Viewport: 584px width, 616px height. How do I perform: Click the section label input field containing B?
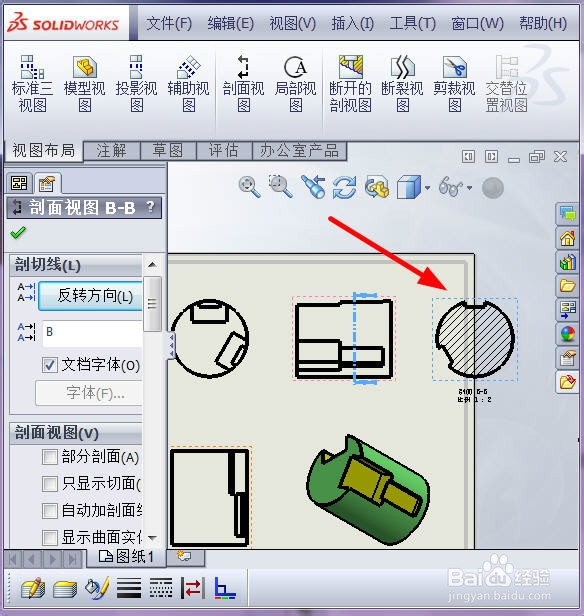(92, 333)
